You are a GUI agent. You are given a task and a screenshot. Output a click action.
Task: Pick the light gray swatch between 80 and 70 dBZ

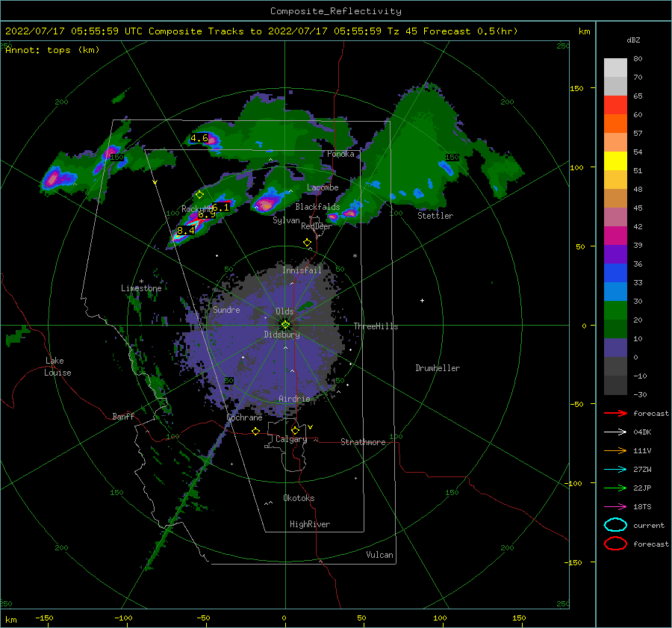615,68
